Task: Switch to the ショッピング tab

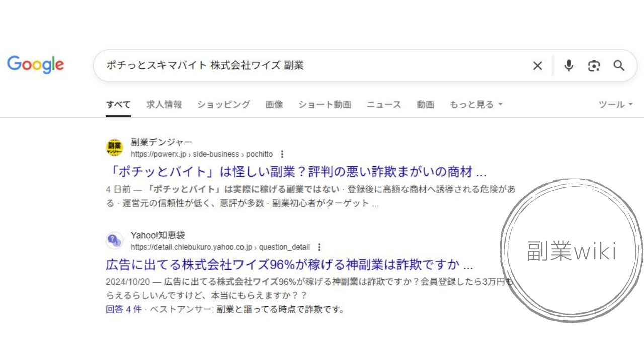Action: point(223,105)
